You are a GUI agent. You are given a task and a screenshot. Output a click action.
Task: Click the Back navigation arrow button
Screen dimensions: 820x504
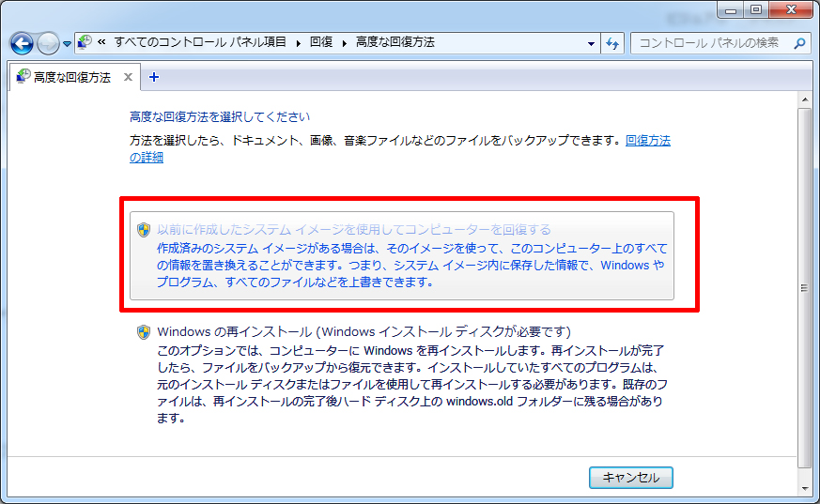(x=23, y=43)
